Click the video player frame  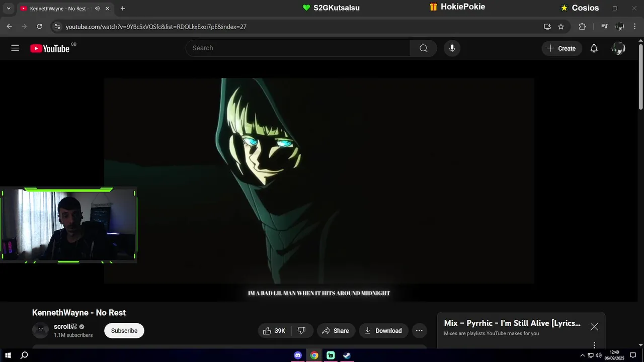319,181
